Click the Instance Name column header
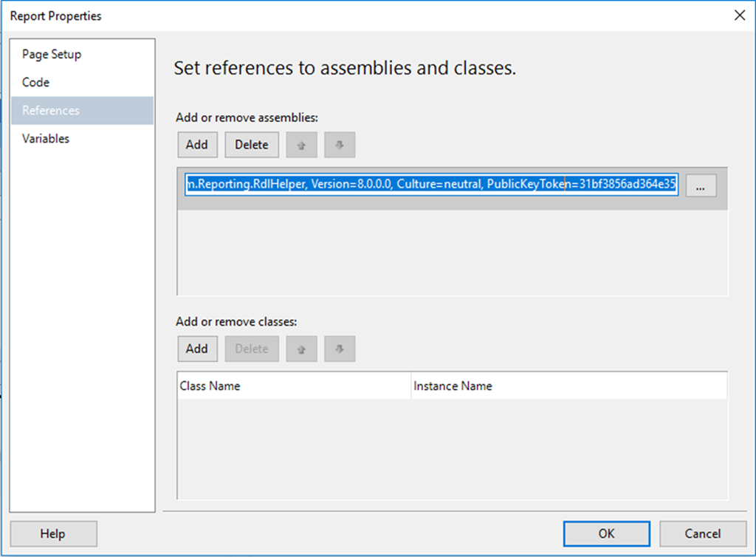This screenshot has height=557, width=756. pyautogui.click(x=568, y=386)
